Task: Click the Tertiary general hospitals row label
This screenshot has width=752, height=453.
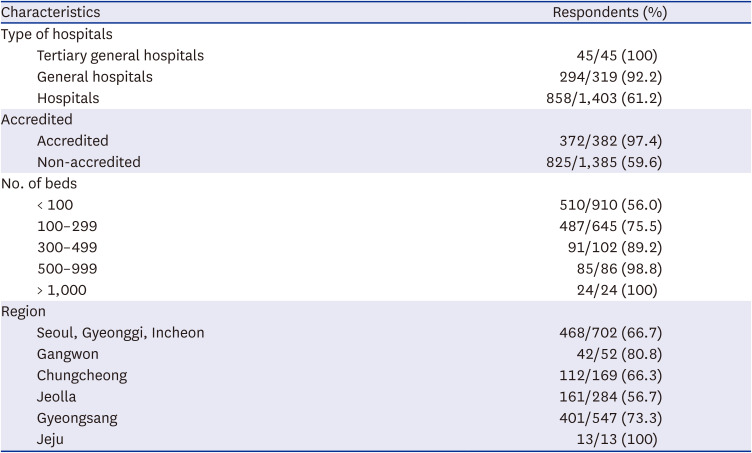Action: 120,56
